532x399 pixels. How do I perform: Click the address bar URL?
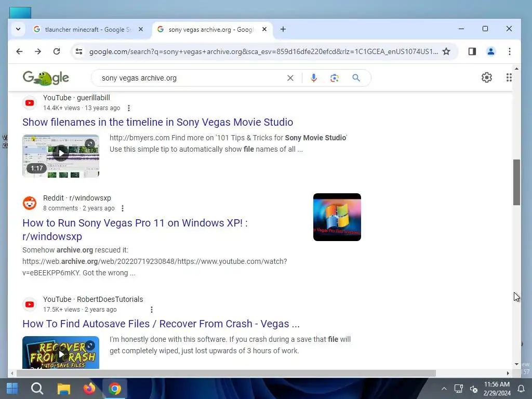[x=263, y=51]
